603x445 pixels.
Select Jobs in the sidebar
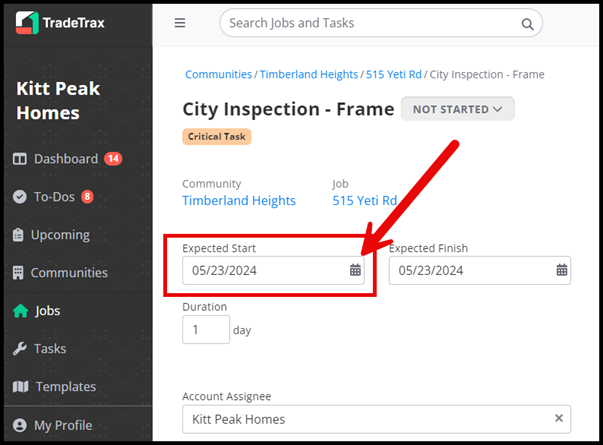point(48,311)
